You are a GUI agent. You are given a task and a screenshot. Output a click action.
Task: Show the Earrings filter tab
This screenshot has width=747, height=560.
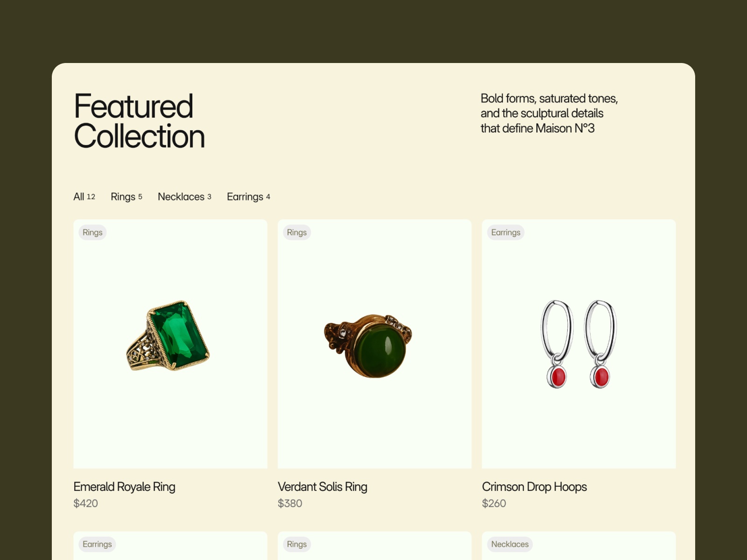248,196
